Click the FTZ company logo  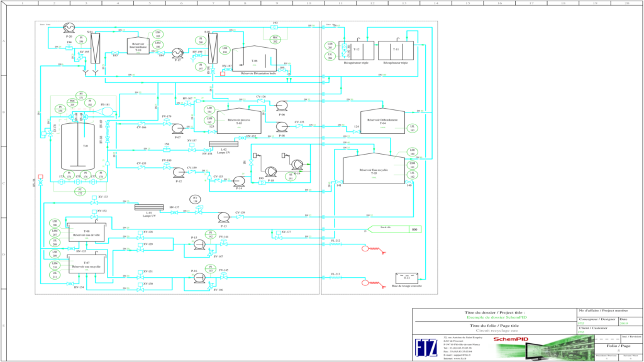pyautogui.click(x=425, y=348)
